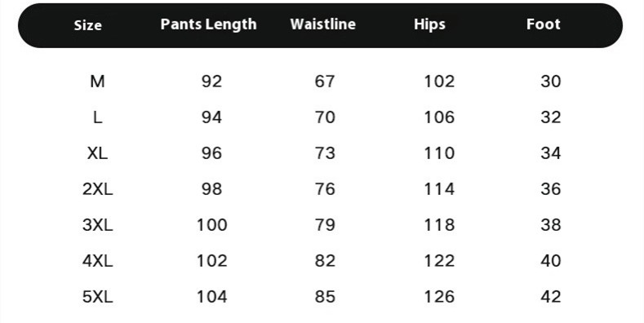Select waistline value 70 for L
Image resolution: width=644 pixels, height=323 pixels.
click(x=325, y=117)
